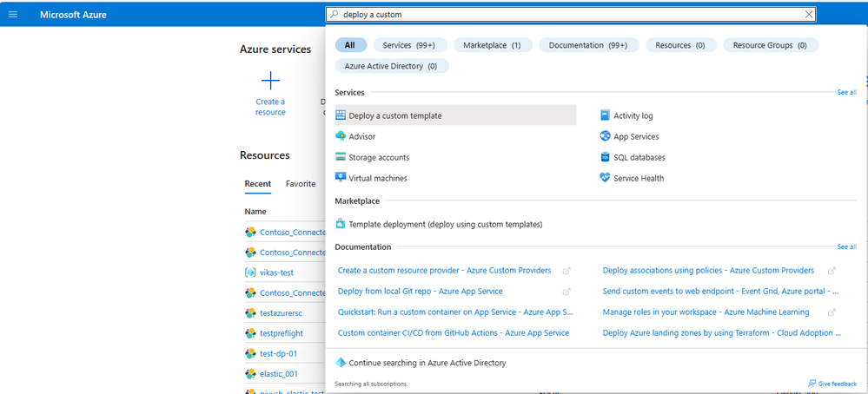Click the Give feedback link
The image size is (868, 394).
[x=837, y=383]
